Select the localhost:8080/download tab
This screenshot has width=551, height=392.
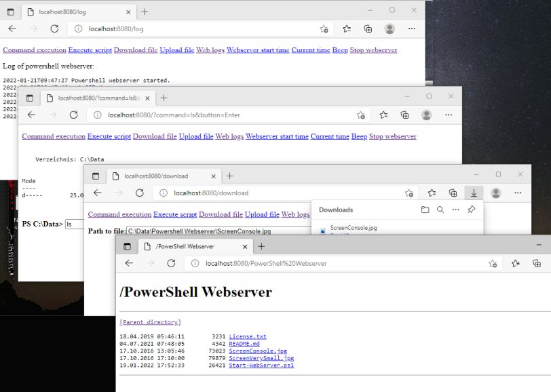[x=164, y=176]
